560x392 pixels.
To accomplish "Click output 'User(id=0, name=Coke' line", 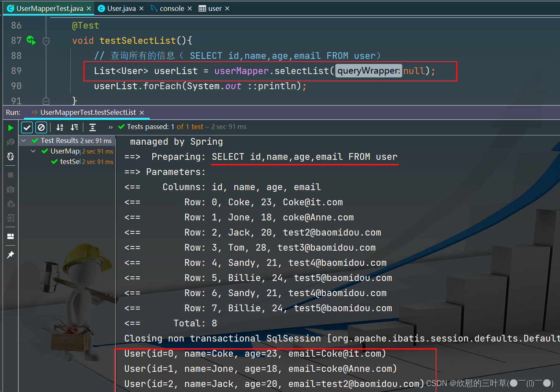I will [255, 354].
